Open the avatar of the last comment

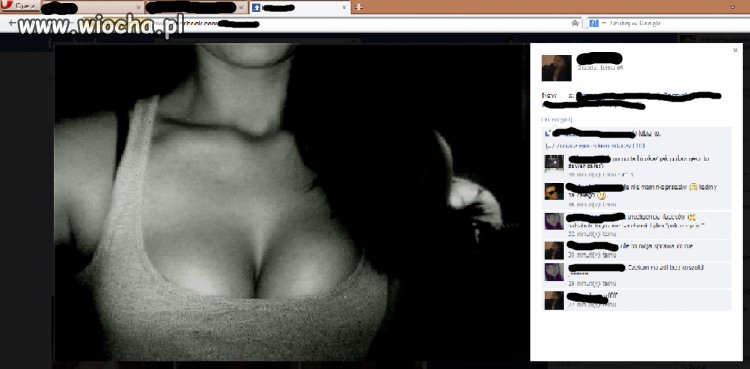[x=554, y=300]
